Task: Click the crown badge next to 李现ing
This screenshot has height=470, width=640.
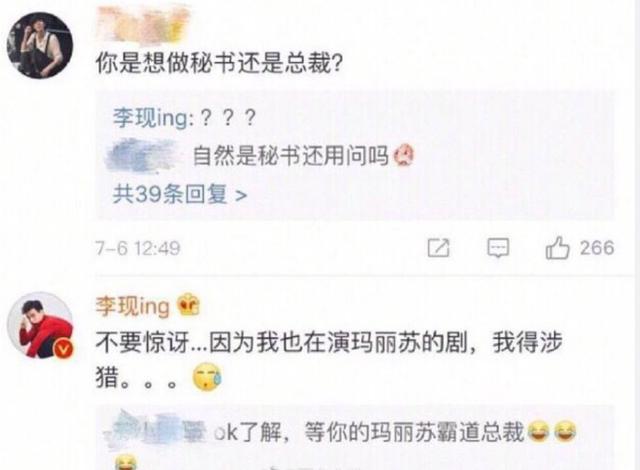Action: tap(188, 305)
